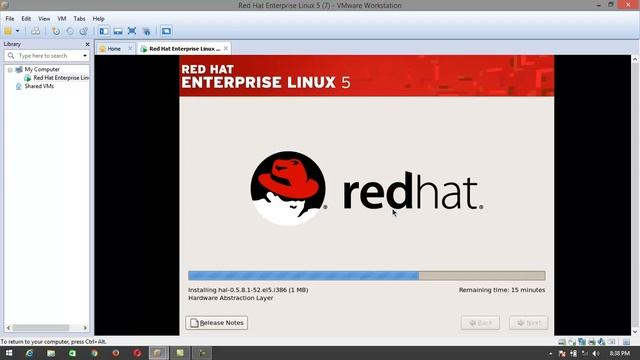Click the Library horizontal scrollbar thumb

click(x=40, y=328)
